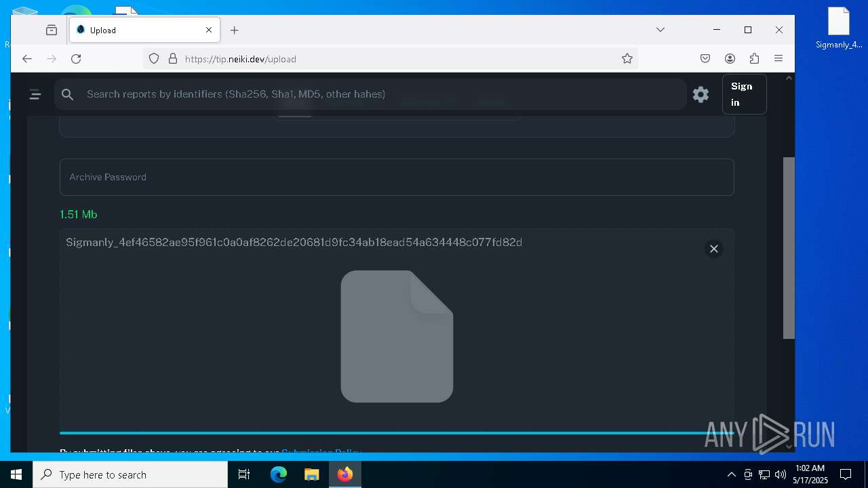The height and width of the screenshot is (488, 868).
Task: Open Task View
Action: [x=244, y=474]
